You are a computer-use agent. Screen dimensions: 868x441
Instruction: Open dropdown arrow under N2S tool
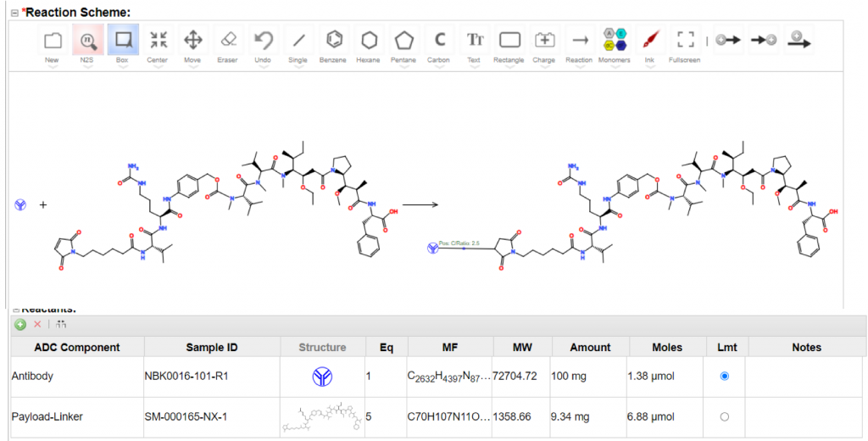click(87, 67)
